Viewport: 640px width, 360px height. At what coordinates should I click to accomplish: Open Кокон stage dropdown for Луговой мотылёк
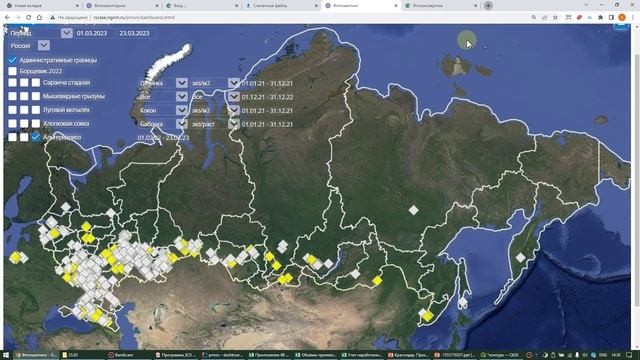point(182,110)
